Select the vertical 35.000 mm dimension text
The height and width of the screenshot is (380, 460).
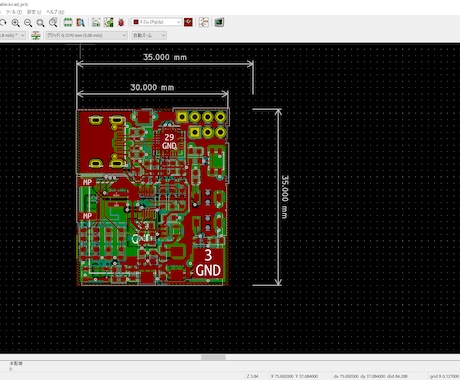coord(285,197)
